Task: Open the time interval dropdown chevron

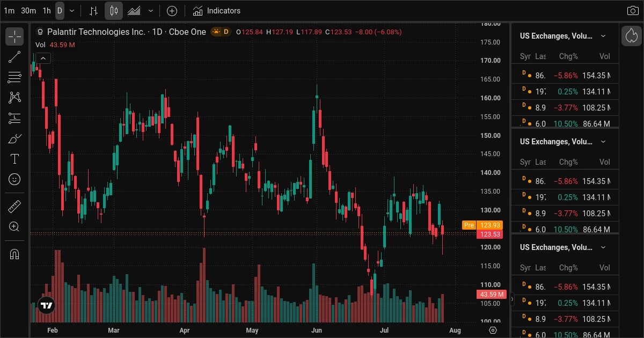Action: click(x=72, y=11)
